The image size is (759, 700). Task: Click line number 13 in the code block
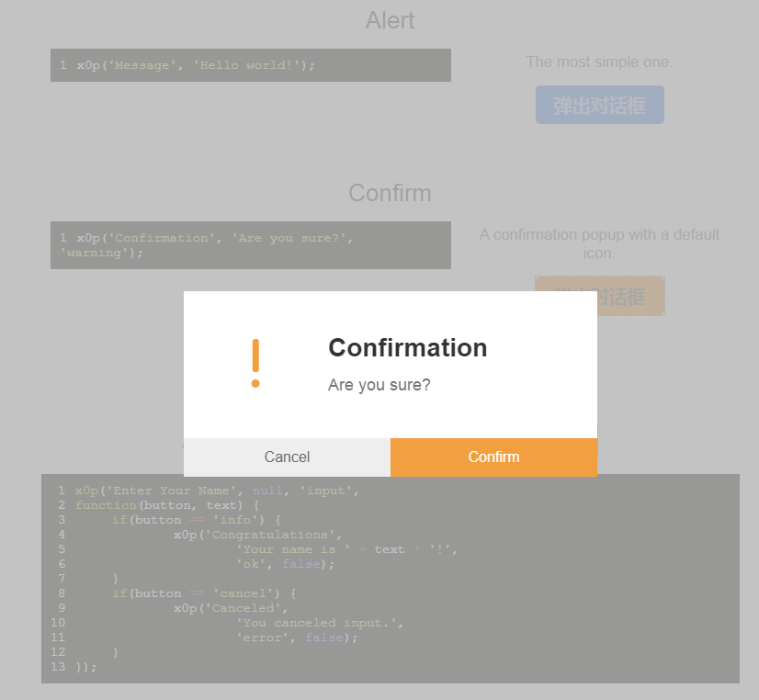[58, 667]
